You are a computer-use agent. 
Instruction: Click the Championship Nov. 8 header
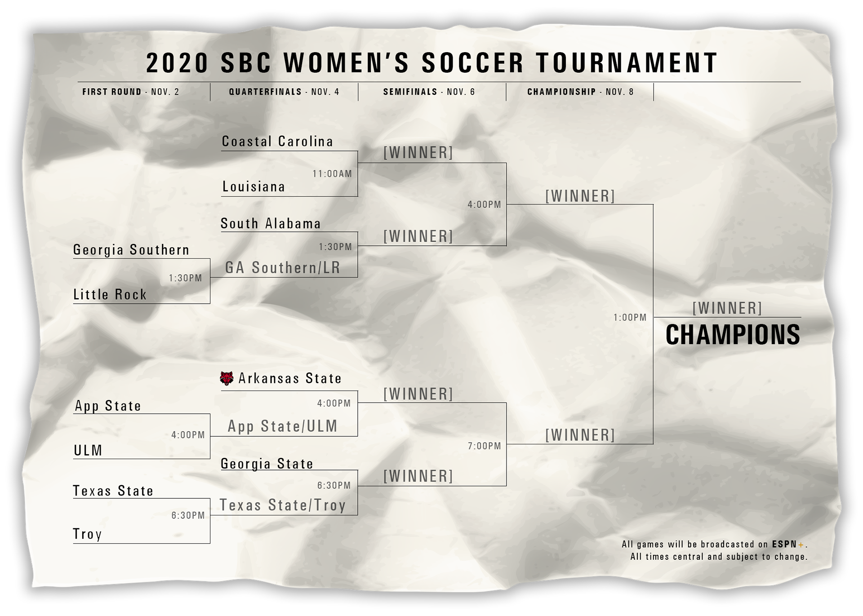click(x=580, y=92)
